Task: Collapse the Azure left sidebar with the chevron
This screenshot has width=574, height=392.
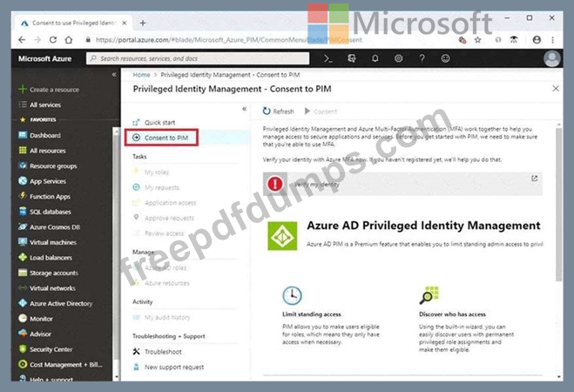Action: click(114, 75)
